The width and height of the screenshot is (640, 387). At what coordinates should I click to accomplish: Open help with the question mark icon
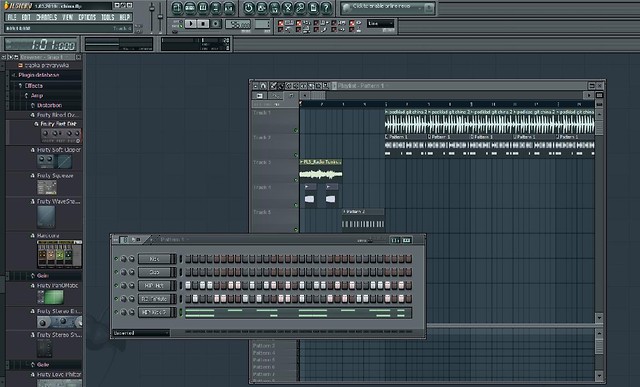[326, 8]
